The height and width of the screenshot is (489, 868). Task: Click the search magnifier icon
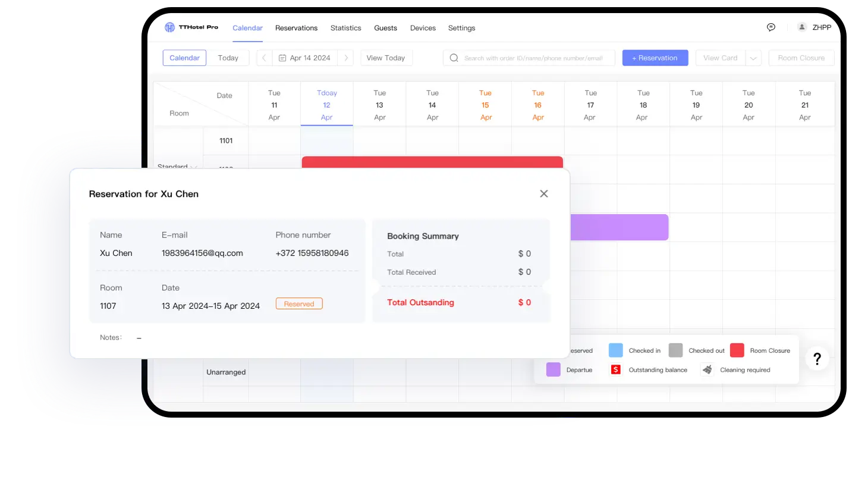click(x=454, y=58)
